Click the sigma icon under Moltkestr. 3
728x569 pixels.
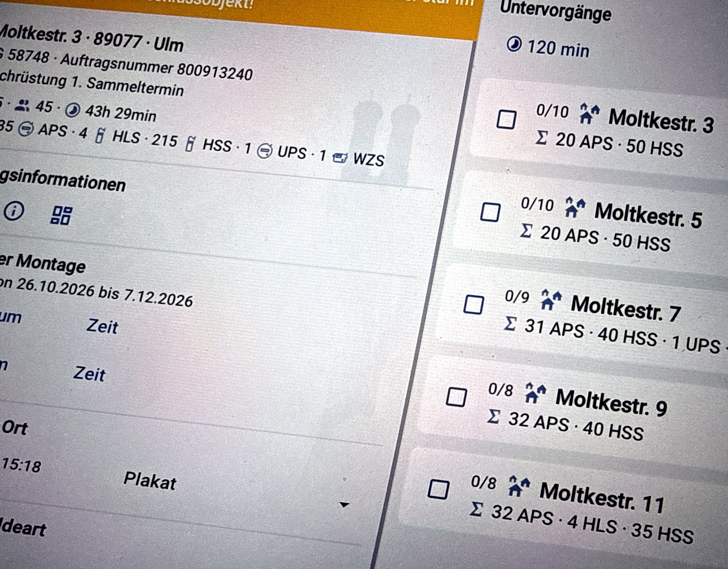click(x=542, y=137)
